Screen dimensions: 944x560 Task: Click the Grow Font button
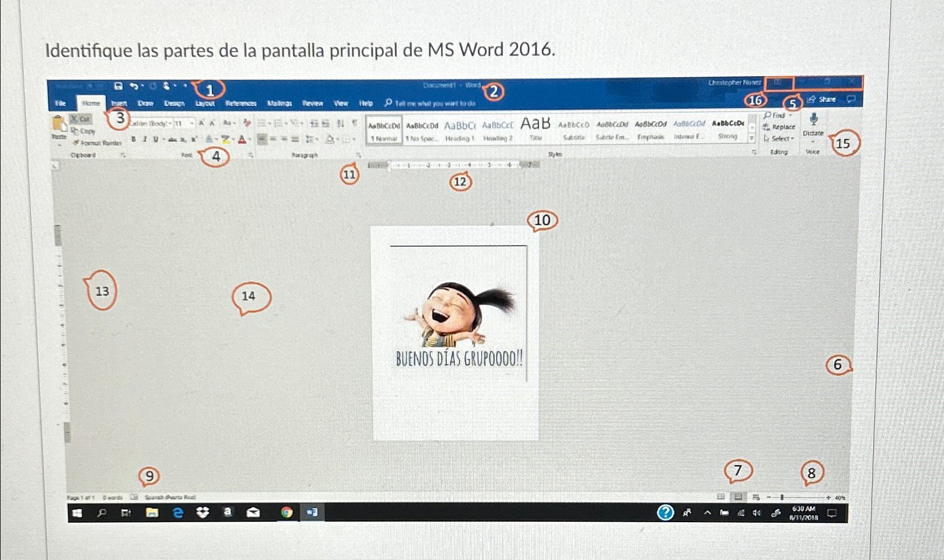click(x=202, y=123)
